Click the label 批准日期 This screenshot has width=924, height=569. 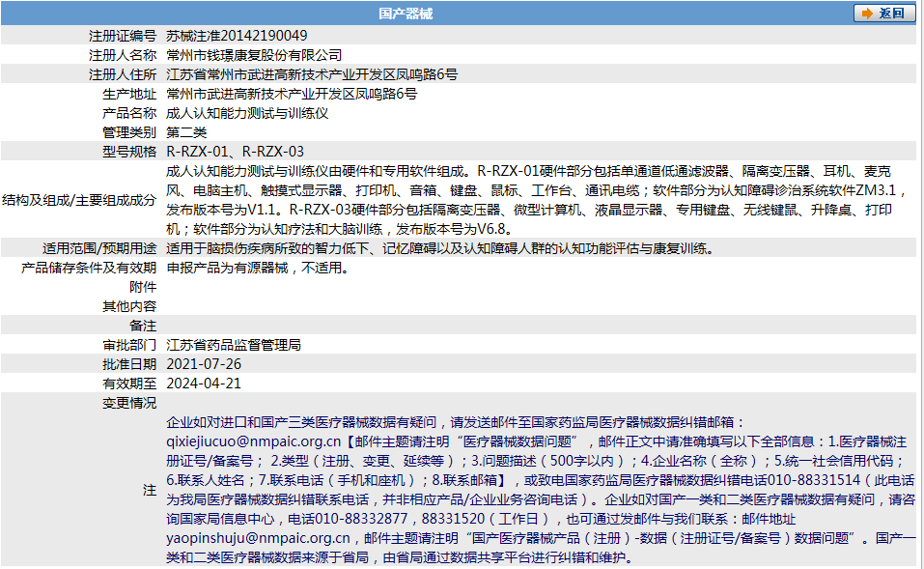(129, 364)
